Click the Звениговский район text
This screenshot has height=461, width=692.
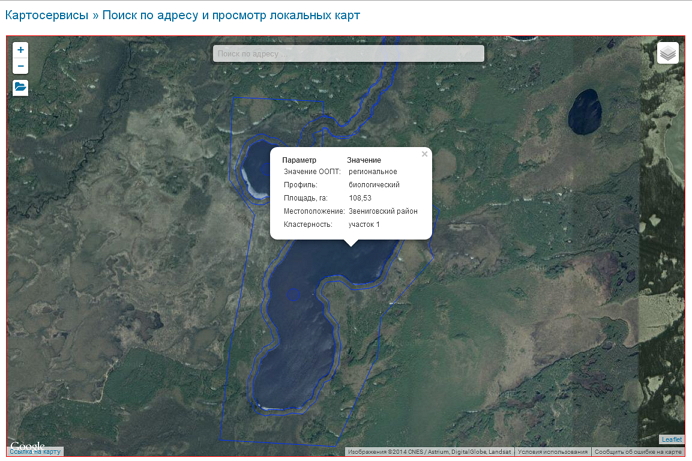coord(383,211)
